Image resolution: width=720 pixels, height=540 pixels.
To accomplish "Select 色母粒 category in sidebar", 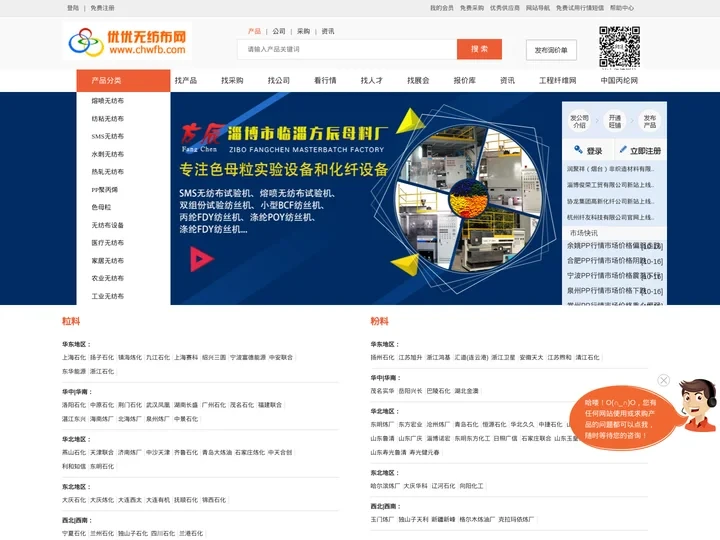I will (101, 207).
